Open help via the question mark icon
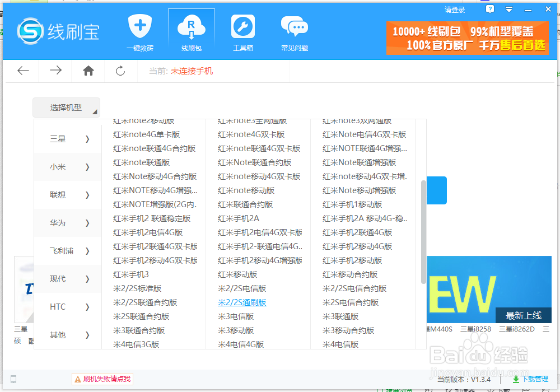This screenshot has width=560, height=392. click(x=489, y=9)
